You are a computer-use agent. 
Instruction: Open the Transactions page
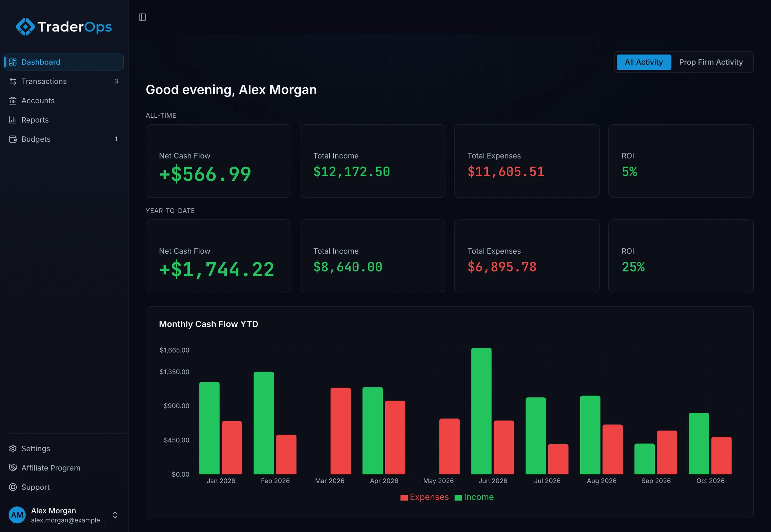64,81
